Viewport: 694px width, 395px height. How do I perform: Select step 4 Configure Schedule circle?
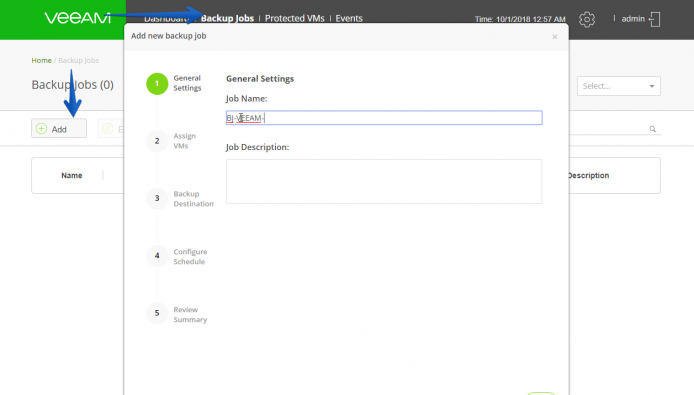[157, 256]
